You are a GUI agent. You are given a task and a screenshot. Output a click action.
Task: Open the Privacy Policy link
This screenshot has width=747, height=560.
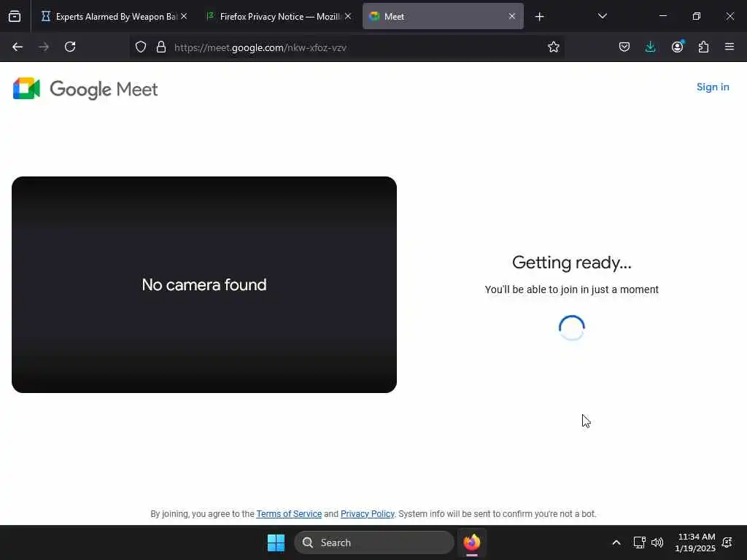(368, 514)
